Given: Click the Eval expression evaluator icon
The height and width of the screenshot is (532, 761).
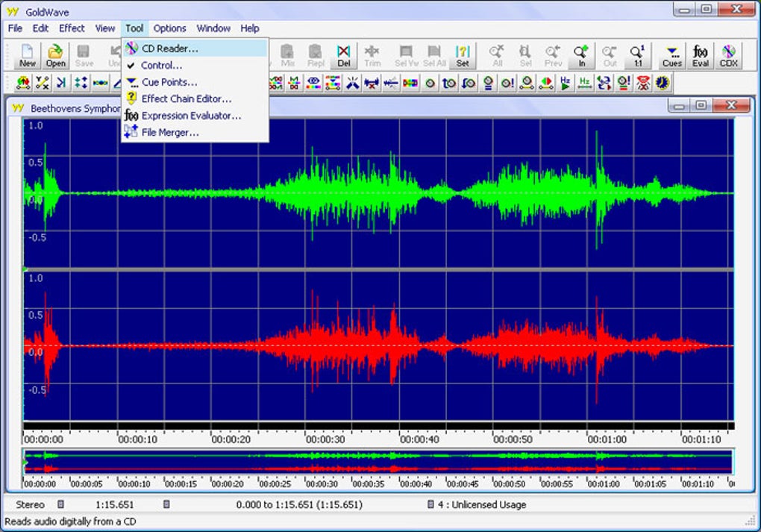Looking at the screenshot, I should (701, 55).
